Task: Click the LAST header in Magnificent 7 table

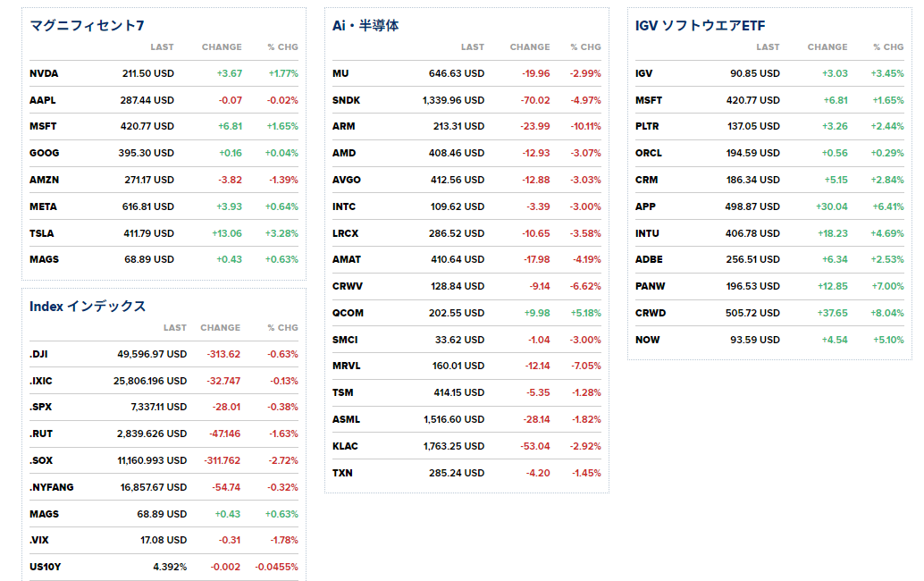Action: tap(162, 47)
